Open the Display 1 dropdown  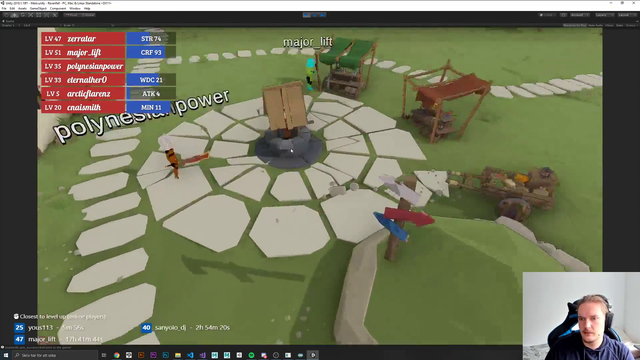[x=10, y=25]
